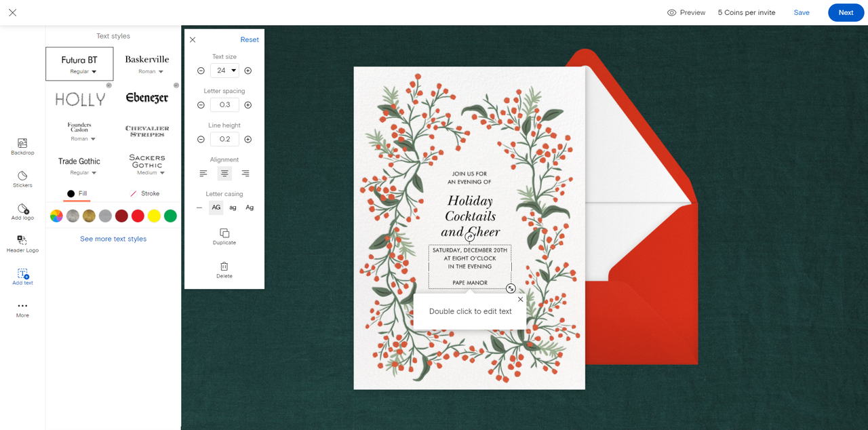Switch to the Stroke tab
Screen dimensions: 868x430
coord(144,194)
